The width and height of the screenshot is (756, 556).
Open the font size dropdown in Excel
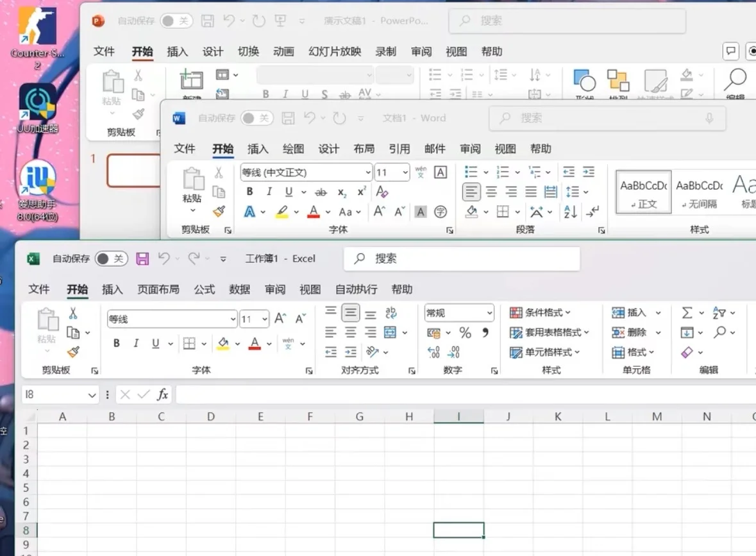pyautogui.click(x=264, y=318)
